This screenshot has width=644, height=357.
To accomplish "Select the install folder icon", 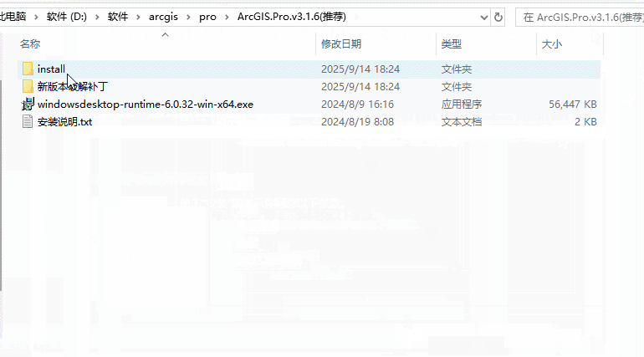I will (28, 69).
